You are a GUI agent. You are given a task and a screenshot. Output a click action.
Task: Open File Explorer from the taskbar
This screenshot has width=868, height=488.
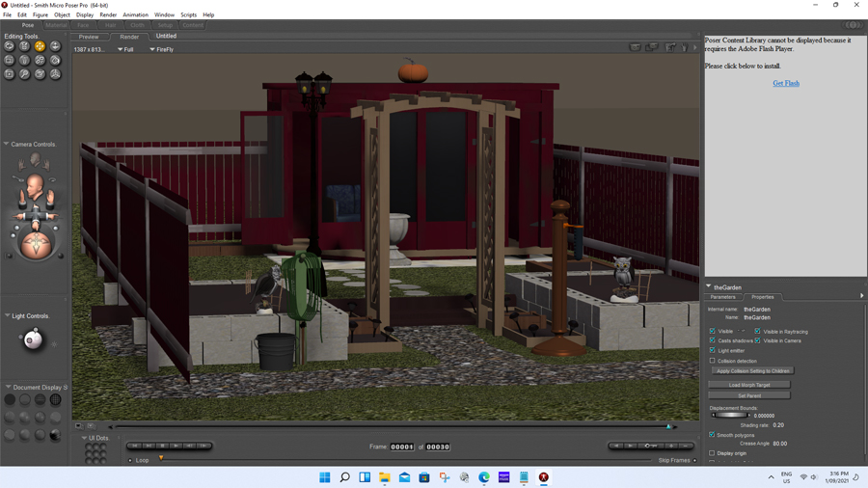(384, 477)
